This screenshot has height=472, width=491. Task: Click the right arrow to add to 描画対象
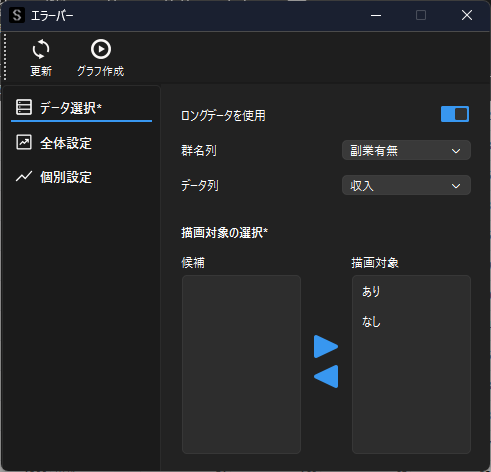pos(326,347)
